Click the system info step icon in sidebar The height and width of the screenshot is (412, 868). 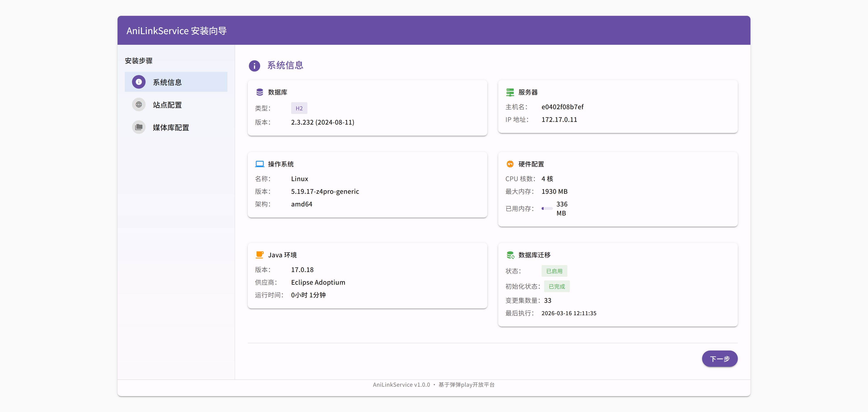coord(139,82)
